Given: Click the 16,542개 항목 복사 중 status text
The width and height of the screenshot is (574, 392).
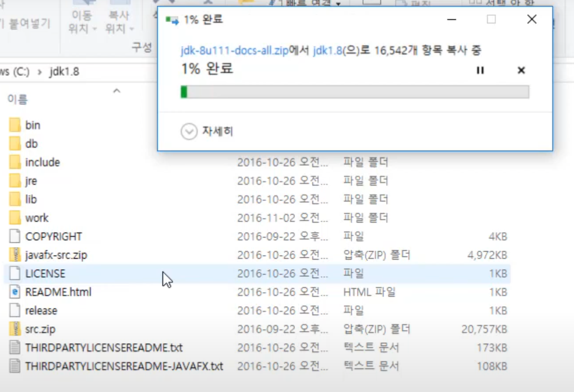Looking at the screenshot, I should click(x=428, y=51).
